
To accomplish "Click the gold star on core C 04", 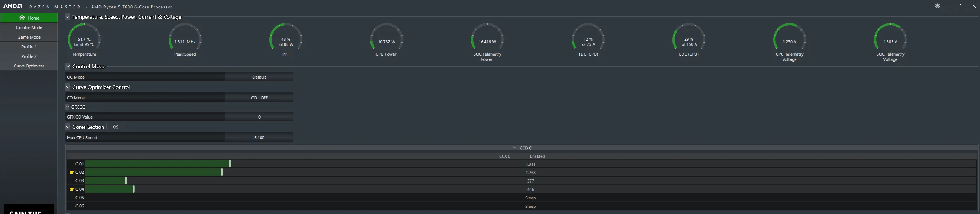I will (x=72, y=189).
